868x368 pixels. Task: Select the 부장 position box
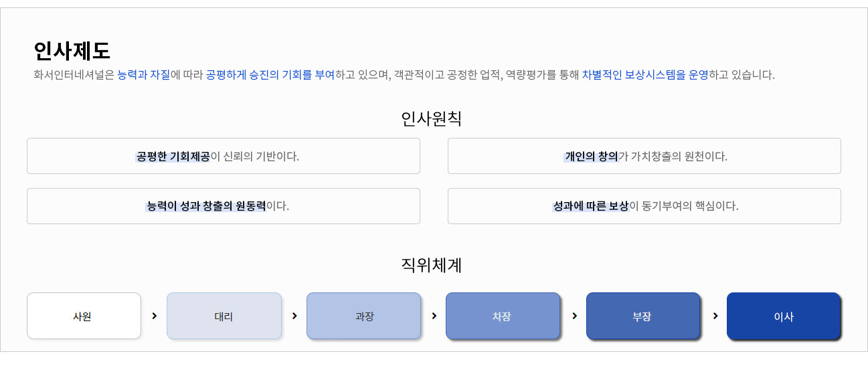coord(644,316)
